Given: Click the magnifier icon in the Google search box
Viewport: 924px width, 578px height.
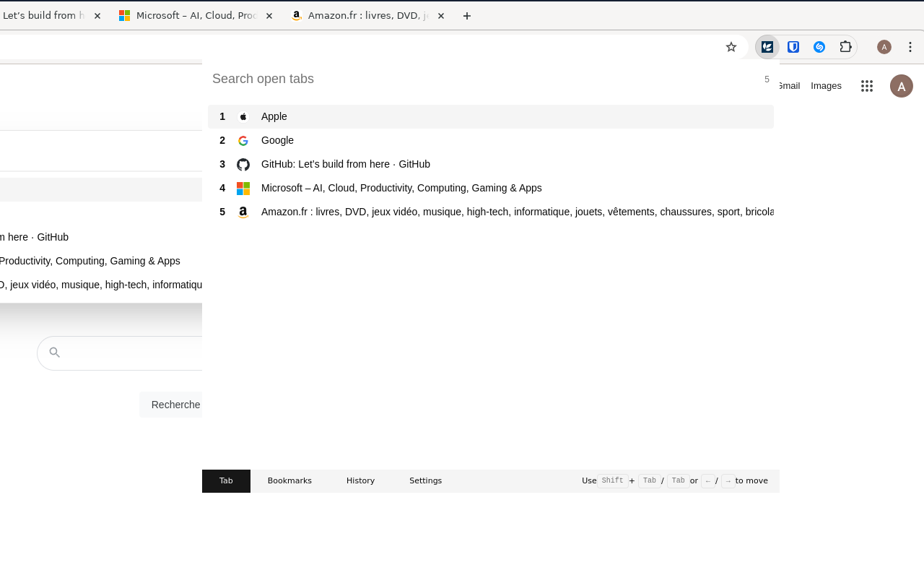Looking at the screenshot, I should coord(55,353).
